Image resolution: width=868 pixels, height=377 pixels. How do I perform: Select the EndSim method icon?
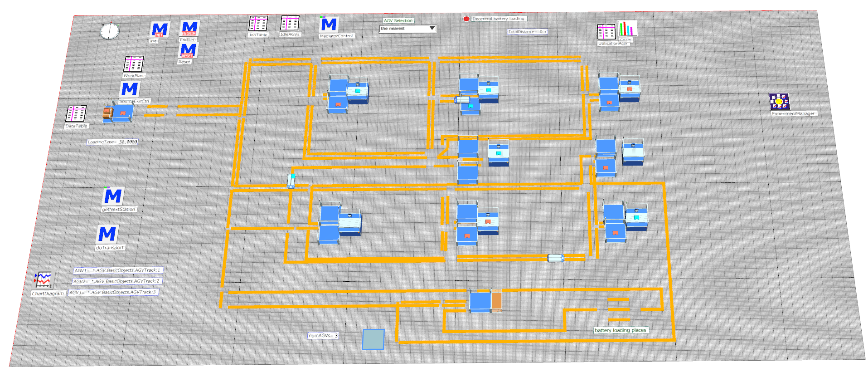pyautogui.click(x=189, y=29)
